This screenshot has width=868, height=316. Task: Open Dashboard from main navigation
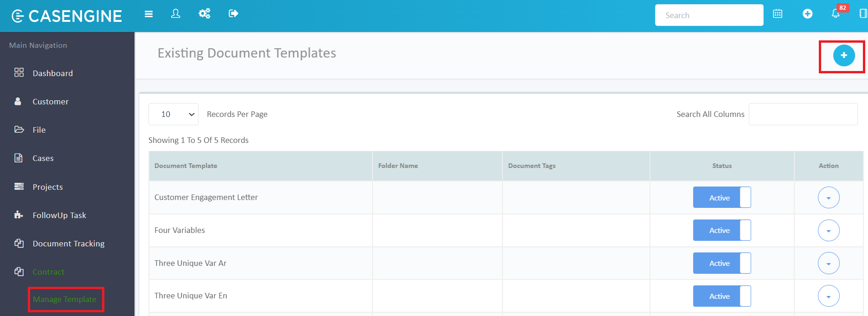tap(53, 73)
